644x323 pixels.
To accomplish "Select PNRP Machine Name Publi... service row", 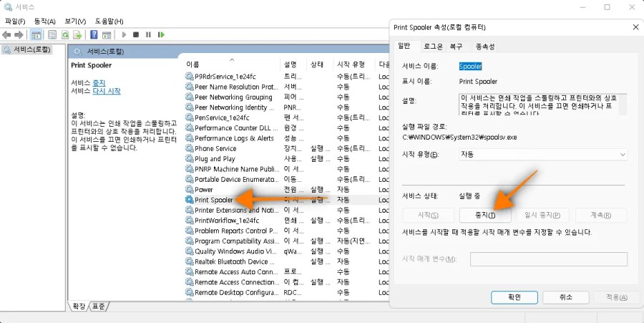I will (x=286, y=169).
